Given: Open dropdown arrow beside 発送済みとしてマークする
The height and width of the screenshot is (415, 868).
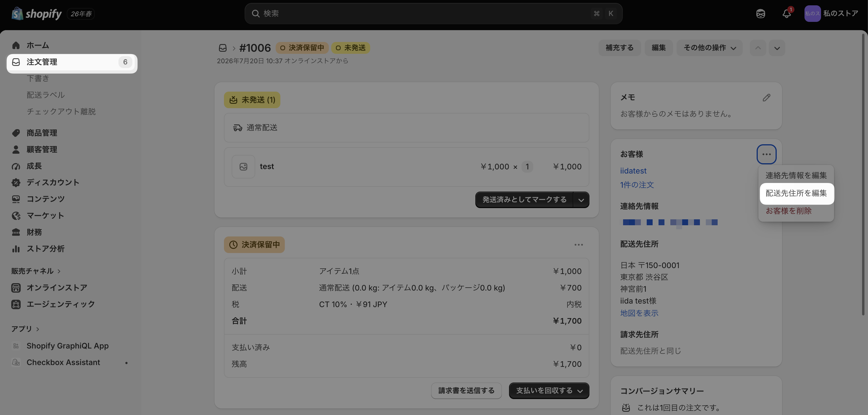Looking at the screenshot, I should coord(581,200).
